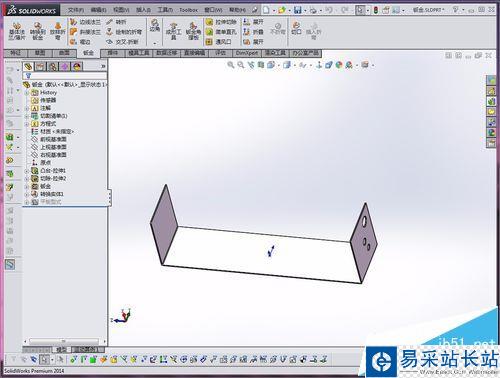Open the Toolbox menu
This screenshot has height=378, width=500.
189,10
